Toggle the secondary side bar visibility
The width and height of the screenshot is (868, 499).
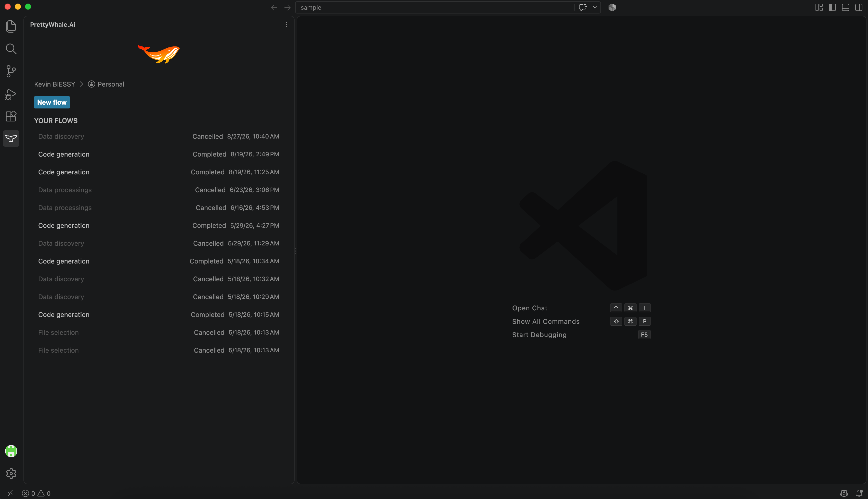point(859,8)
